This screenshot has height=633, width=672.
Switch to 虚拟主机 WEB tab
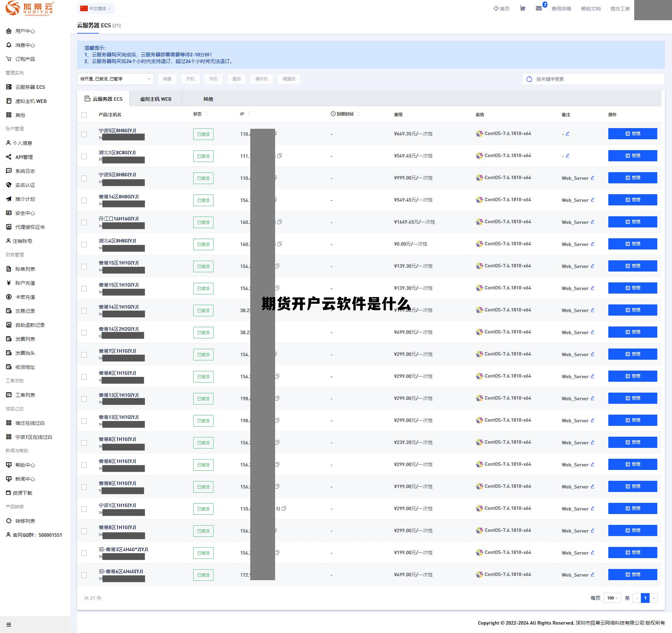[155, 99]
